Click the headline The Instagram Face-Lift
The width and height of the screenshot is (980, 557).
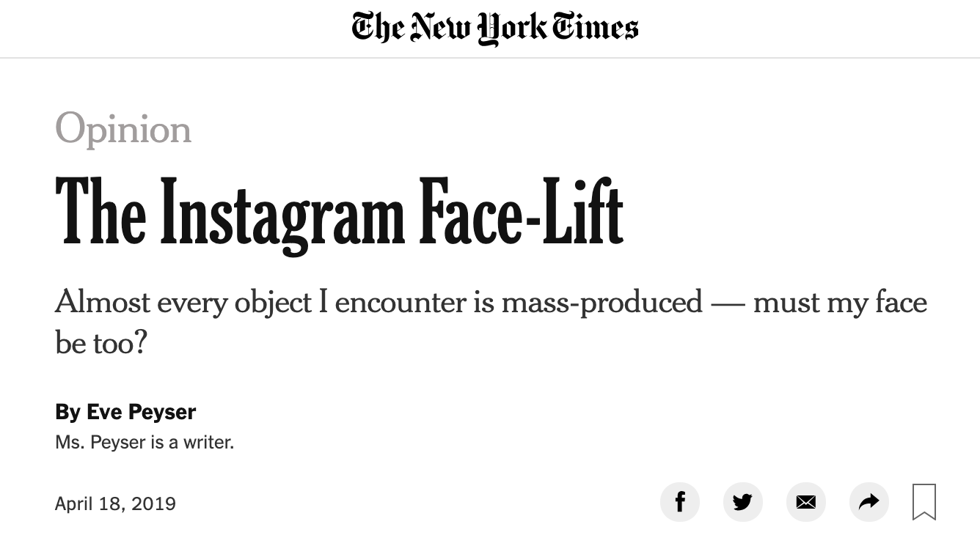pyautogui.click(x=339, y=214)
